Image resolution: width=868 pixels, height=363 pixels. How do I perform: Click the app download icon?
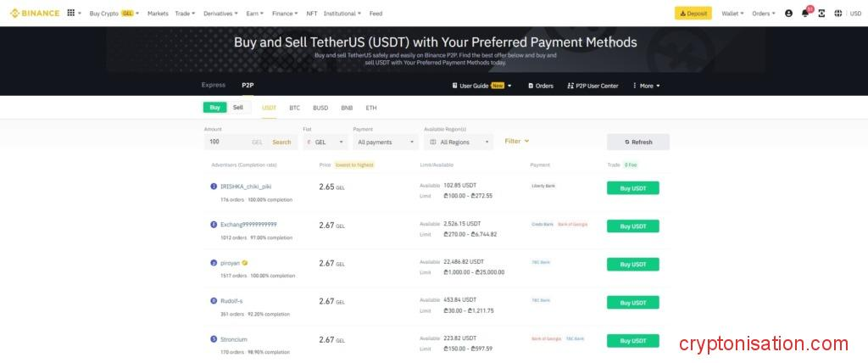tap(821, 14)
